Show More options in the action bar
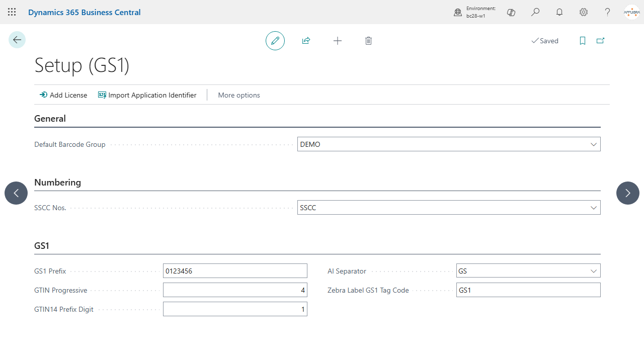This screenshot has height=362, width=644. 239,95
